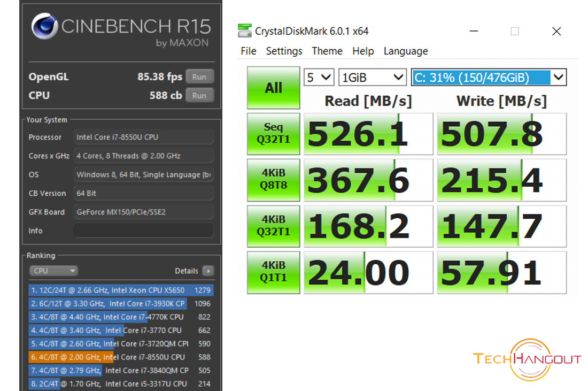588x391 pixels.
Task: Select ranking row Intel Core i7-3840QM
Action: (x=121, y=370)
